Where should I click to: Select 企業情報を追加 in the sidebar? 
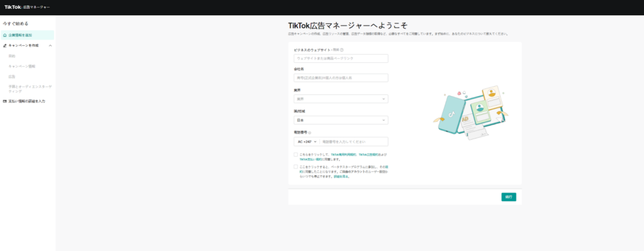27,35
